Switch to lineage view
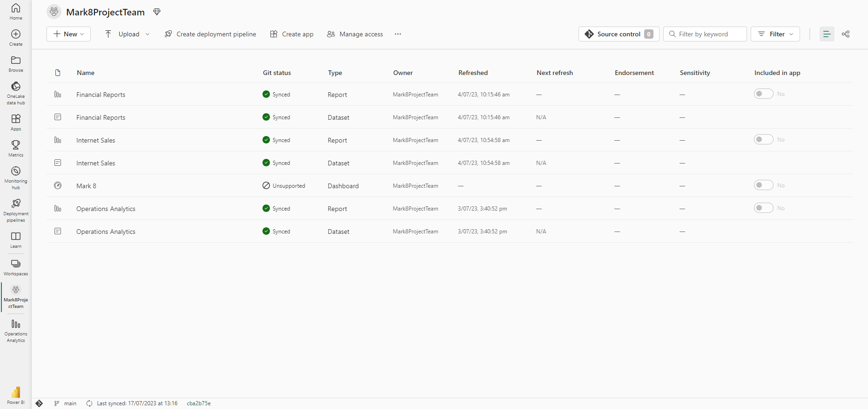 pyautogui.click(x=846, y=34)
